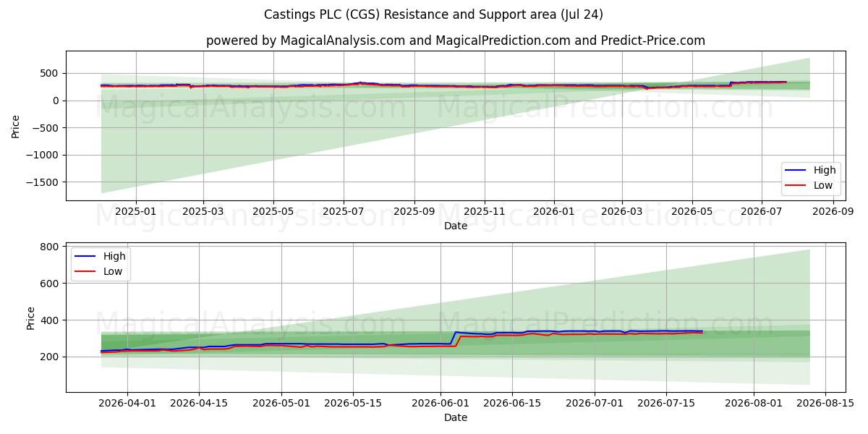The image size is (868, 434).
Task: Click the '400' y-axis label in the bottom chart
Action: point(51,320)
